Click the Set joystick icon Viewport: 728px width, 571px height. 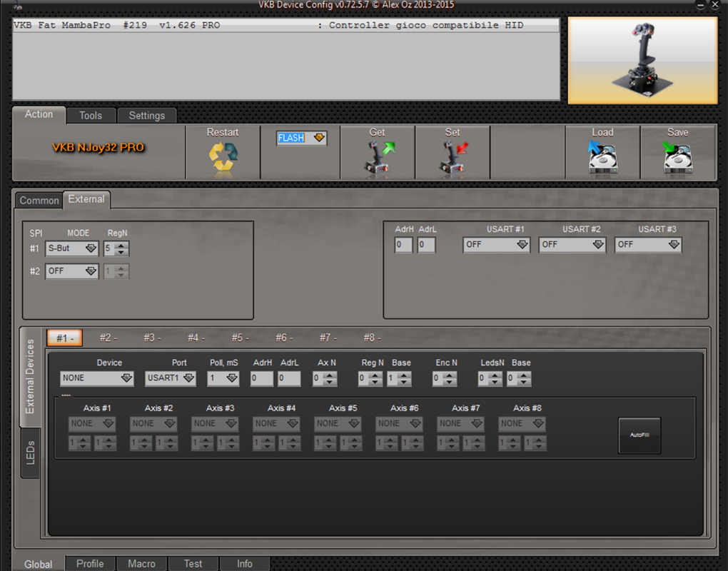(x=454, y=158)
